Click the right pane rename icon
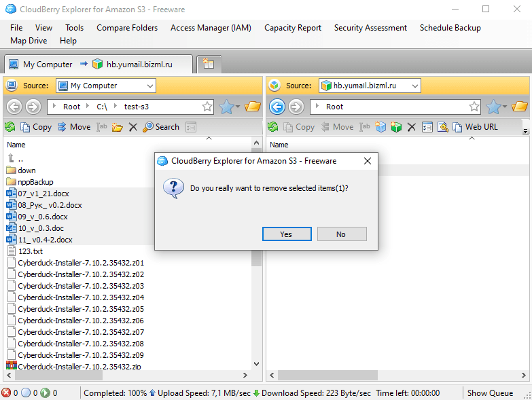The height and width of the screenshot is (400, 532). coord(365,127)
